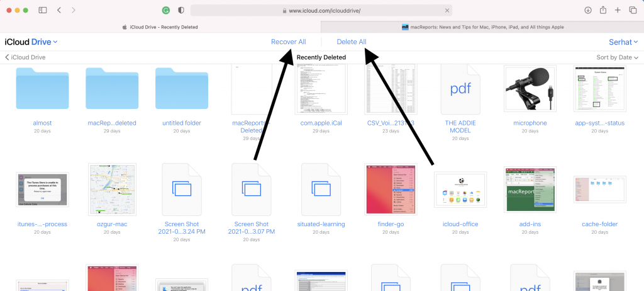Screen dimensions: 644x291
Task: Click Delete All
Action: pyautogui.click(x=352, y=42)
